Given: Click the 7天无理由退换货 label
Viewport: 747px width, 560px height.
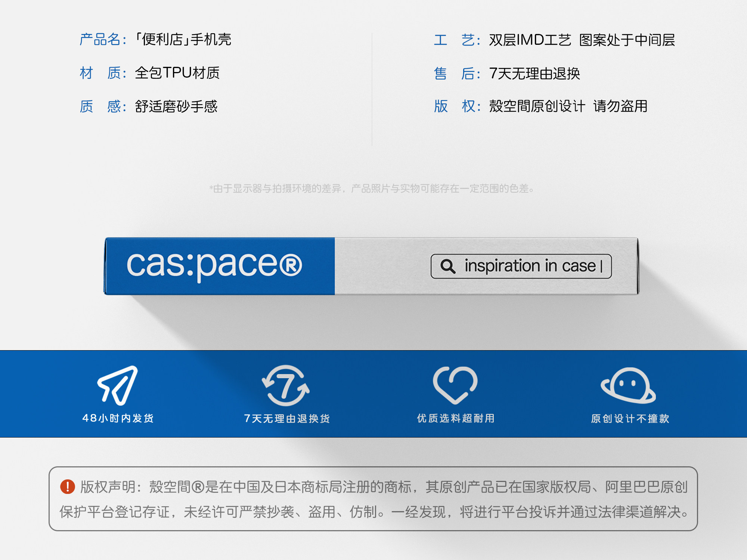Looking at the screenshot, I should click(287, 419).
